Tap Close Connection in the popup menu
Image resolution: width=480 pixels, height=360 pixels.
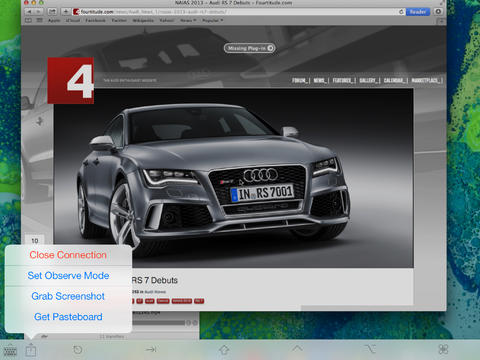[x=68, y=255]
